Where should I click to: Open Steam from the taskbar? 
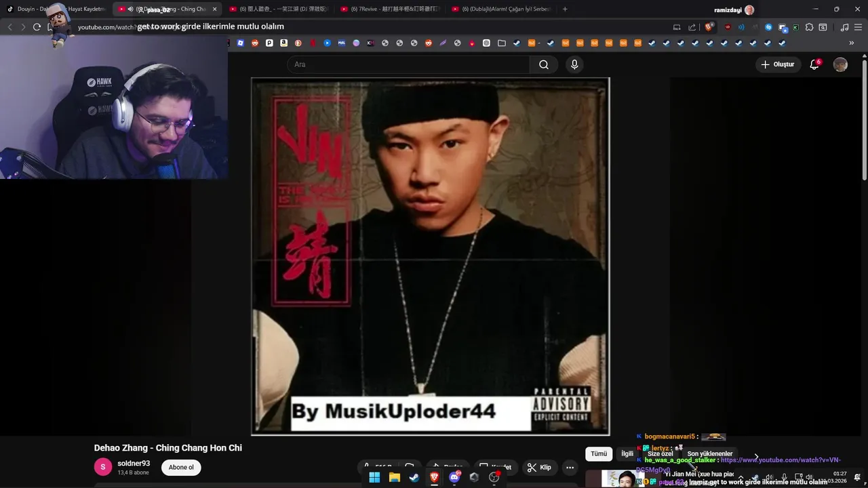[414, 477]
